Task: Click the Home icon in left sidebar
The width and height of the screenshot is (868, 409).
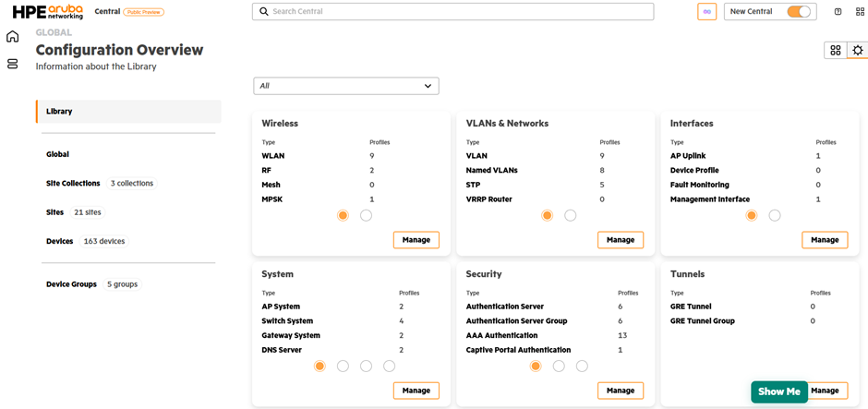Action: [x=12, y=37]
